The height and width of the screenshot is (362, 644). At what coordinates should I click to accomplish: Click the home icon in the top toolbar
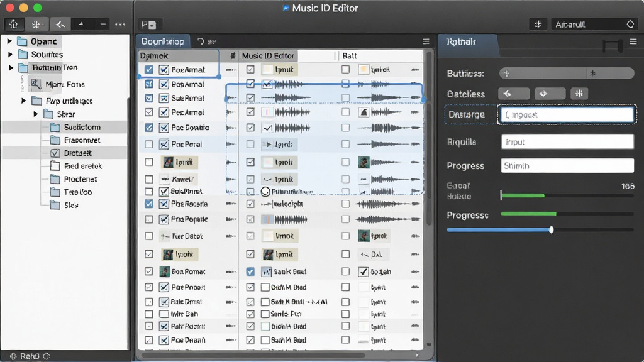(14, 25)
